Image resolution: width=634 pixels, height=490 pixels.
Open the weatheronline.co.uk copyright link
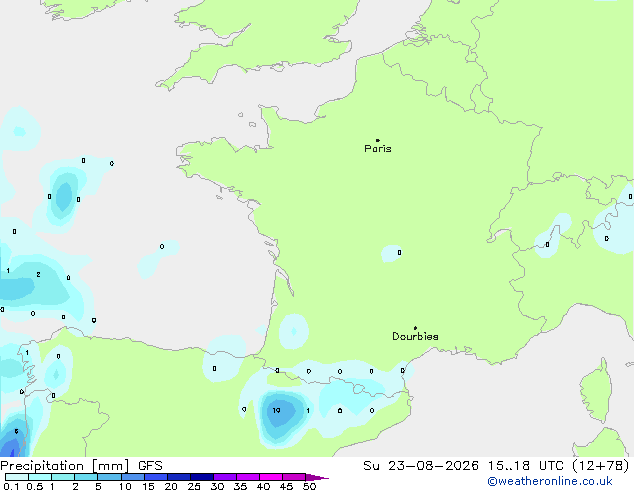pyautogui.click(x=550, y=481)
